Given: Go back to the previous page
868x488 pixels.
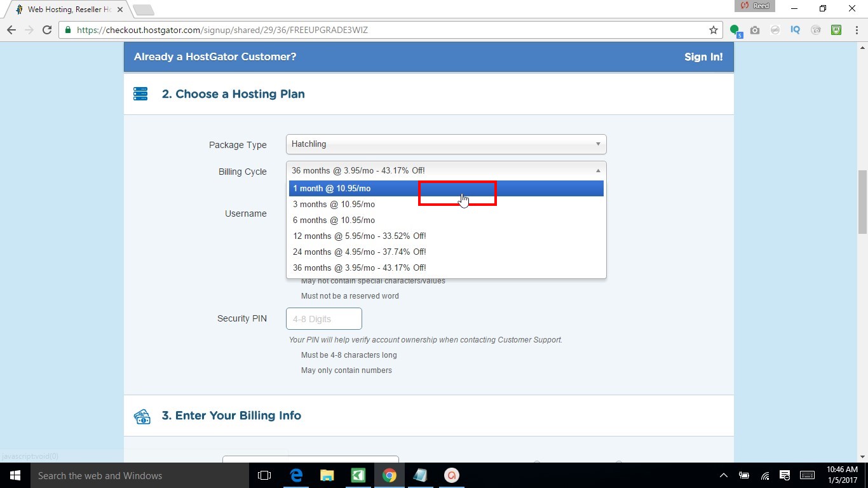Looking at the screenshot, I should coord(11,30).
